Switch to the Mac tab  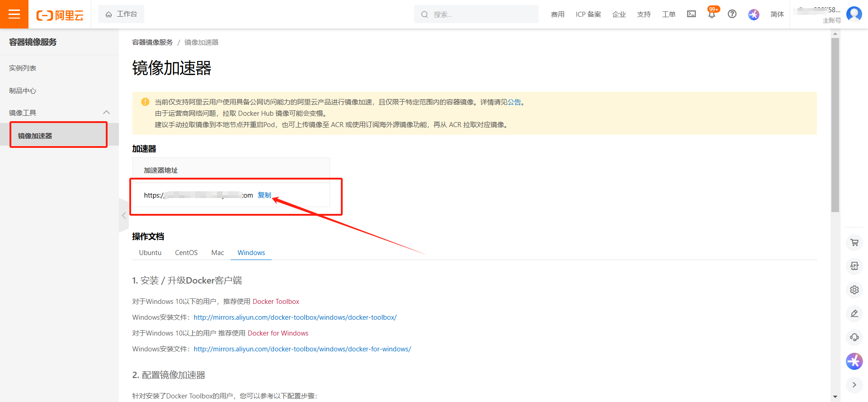click(x=217, y=253)
